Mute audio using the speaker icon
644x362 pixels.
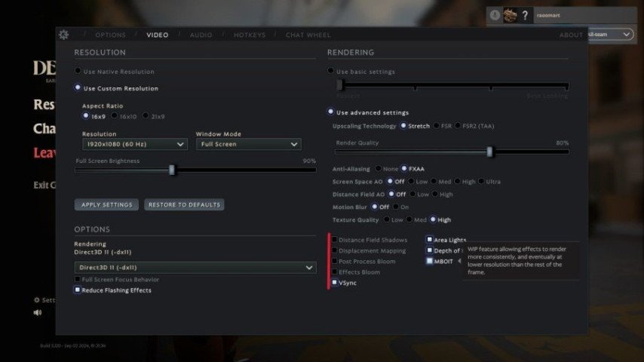38,313
